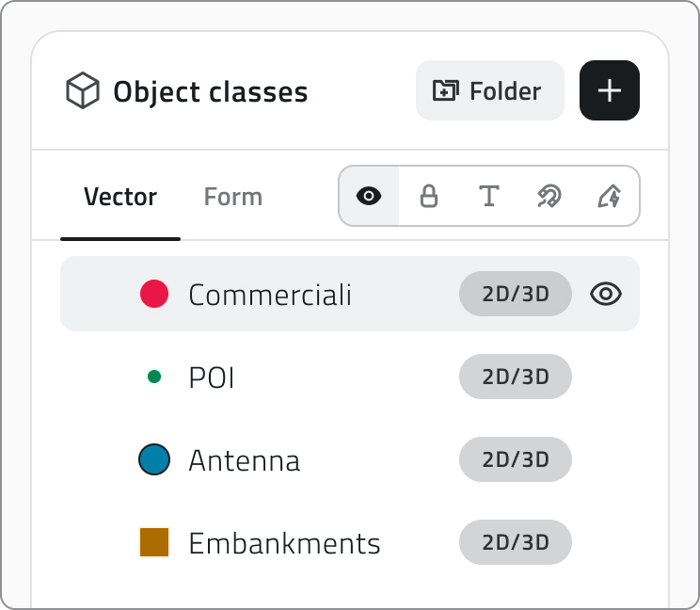Select the POI class row
The height and width of the screenshot is (610, 700).
pos(350,377)
